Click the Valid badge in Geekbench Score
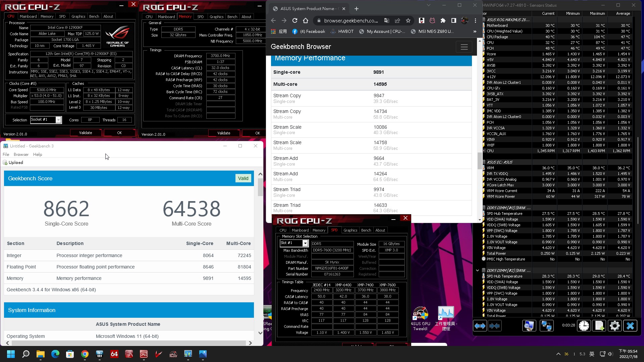644x362 pixels. (243, 178)
